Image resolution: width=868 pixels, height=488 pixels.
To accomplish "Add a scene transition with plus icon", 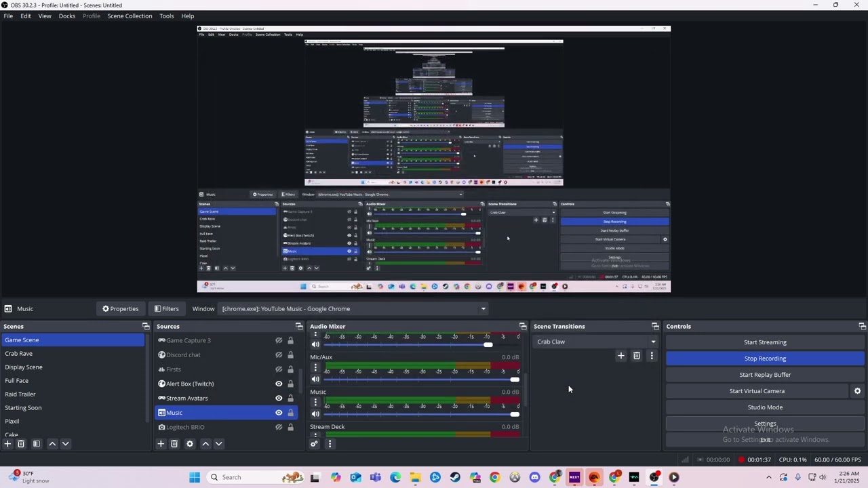I will [x=620, y=356].
